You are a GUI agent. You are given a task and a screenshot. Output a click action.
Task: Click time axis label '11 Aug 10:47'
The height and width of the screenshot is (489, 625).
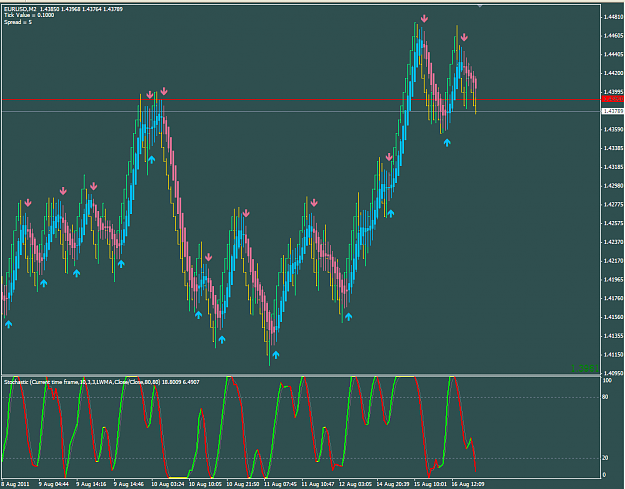click(x=318, y=484)
